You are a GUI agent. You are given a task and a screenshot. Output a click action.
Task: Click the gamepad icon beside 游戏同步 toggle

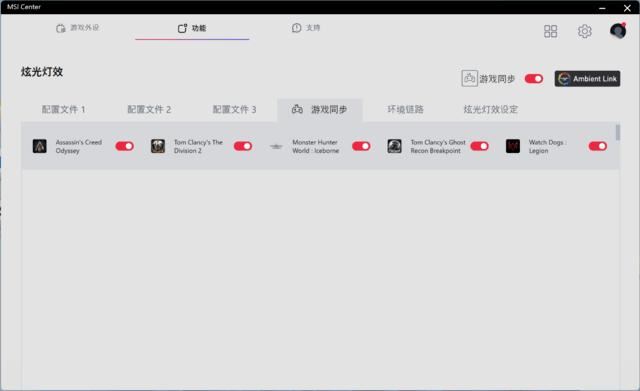469,78
